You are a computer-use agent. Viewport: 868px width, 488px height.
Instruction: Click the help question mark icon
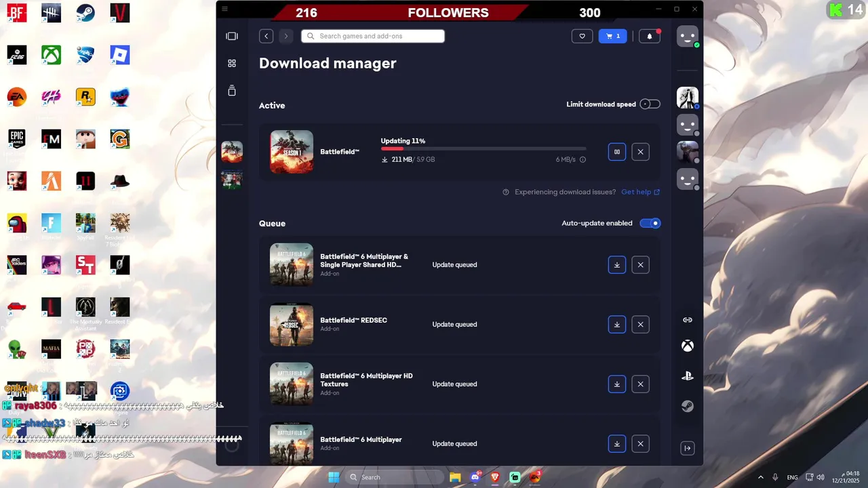(506, 192)
